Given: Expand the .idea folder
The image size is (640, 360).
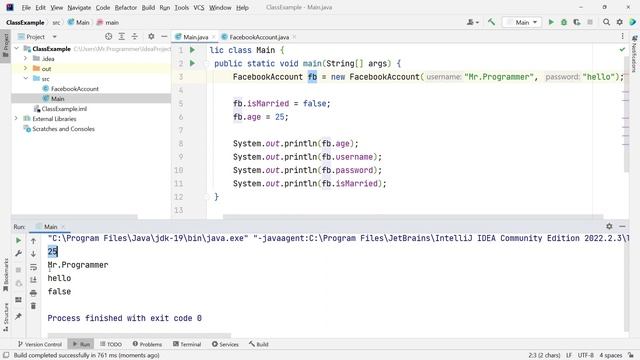Looking at the screenshot, I should click(x=26, y=59).
